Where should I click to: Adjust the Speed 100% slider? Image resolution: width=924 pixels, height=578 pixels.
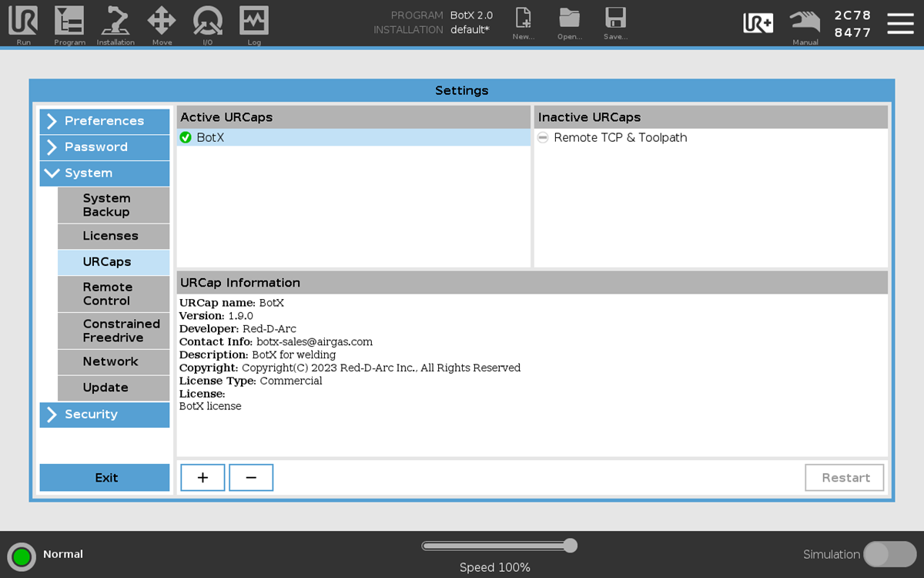[x=499, y=546]
